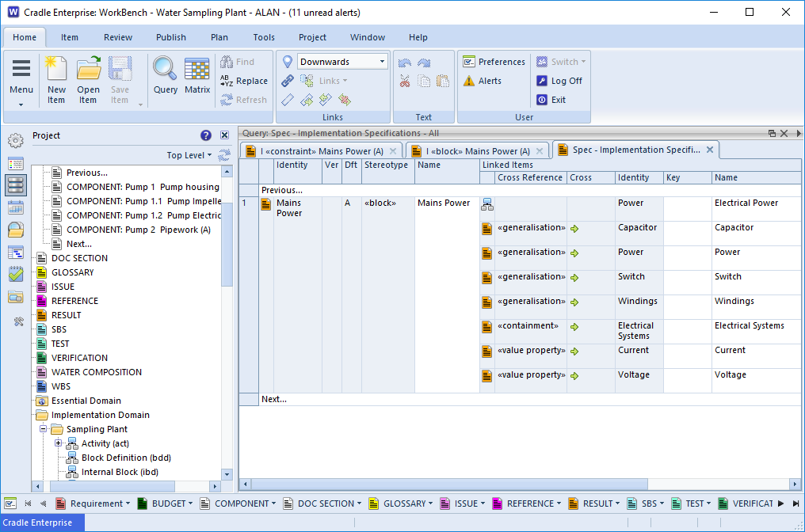Go to the Publish ribbon tab
805x532 pixels.
pos(171,37)
